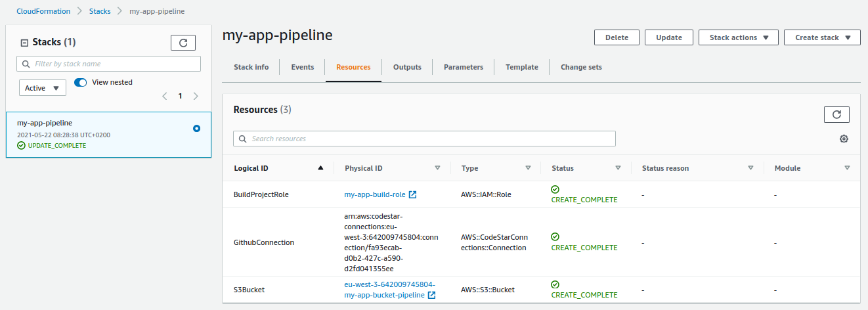The height and width of the screenshot is (310, 868).
Task: Toggle the View nested switch
Action: tap(81, 83)
